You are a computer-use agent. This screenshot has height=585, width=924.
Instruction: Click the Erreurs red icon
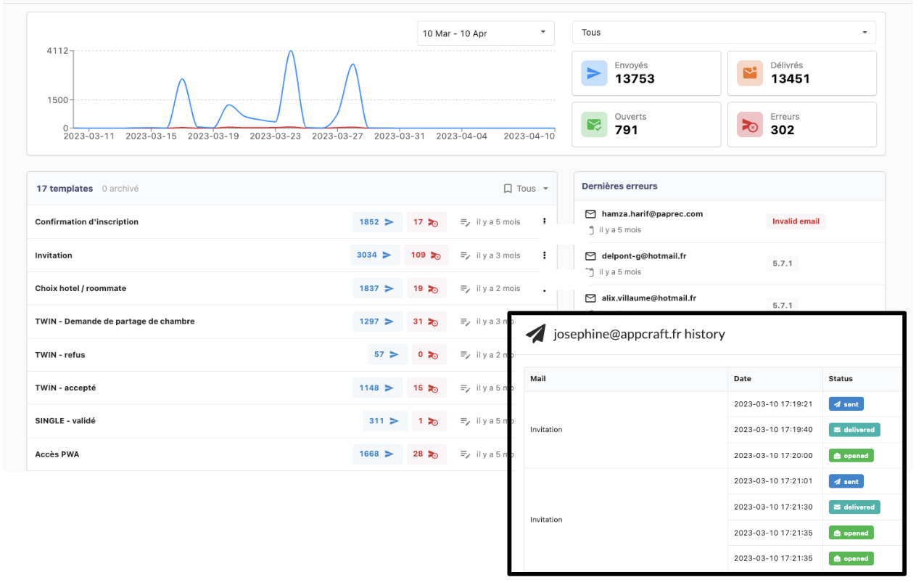pyautogui.click(x=749, y=124)
